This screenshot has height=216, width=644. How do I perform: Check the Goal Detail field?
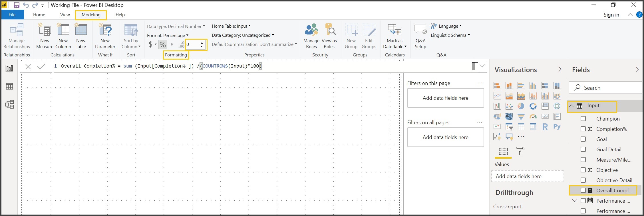583,149
